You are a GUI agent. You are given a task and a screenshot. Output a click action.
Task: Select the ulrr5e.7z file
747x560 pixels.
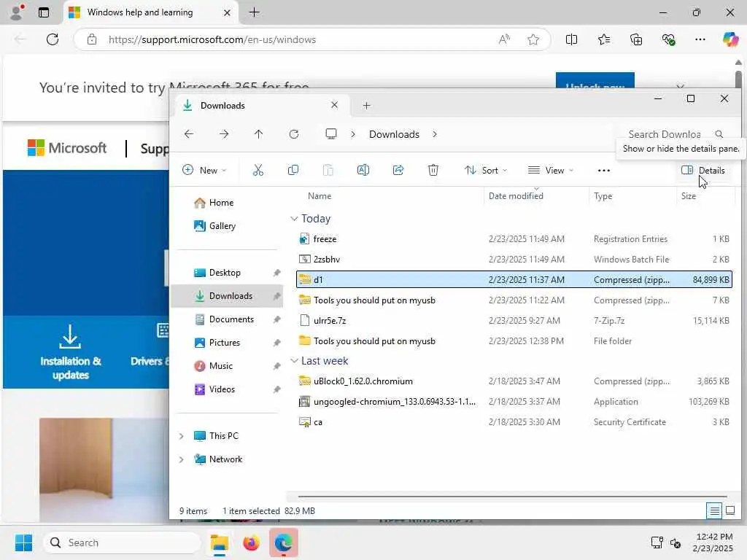click(x=514, y=321)
